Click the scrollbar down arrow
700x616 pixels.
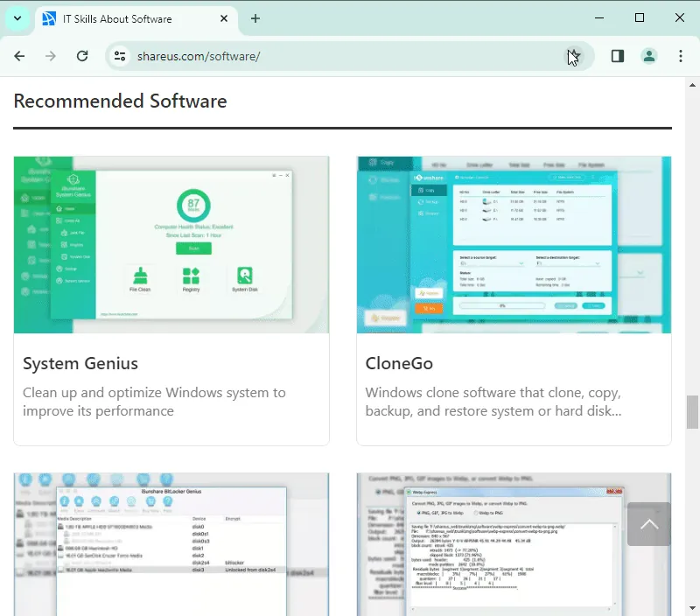pyautogui.click(x=692, y=608)
